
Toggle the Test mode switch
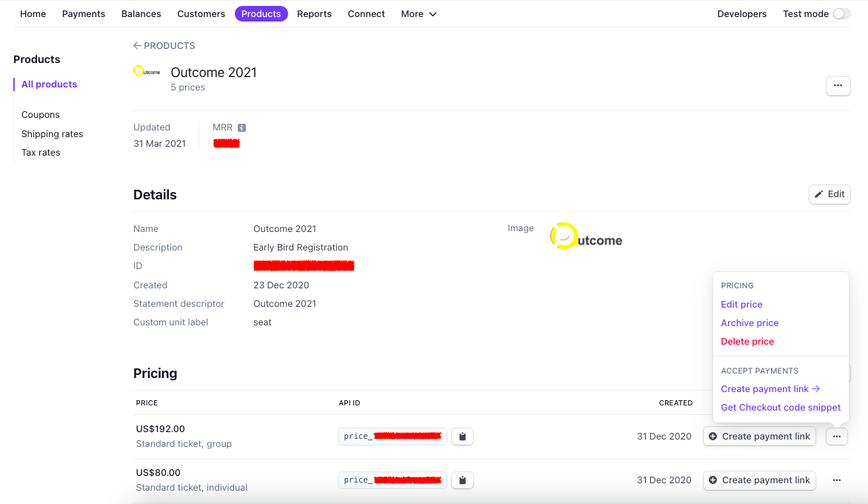click(x=841, y=14)
